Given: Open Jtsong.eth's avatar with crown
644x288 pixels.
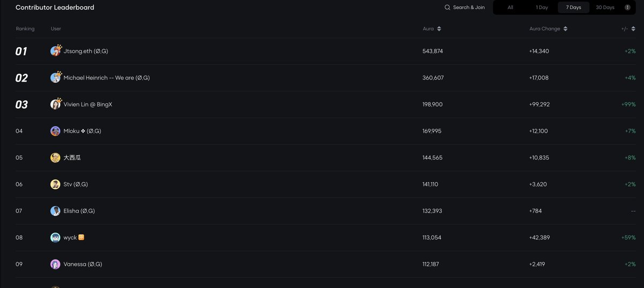Looking at the screenshot, I should click(55, 51).
